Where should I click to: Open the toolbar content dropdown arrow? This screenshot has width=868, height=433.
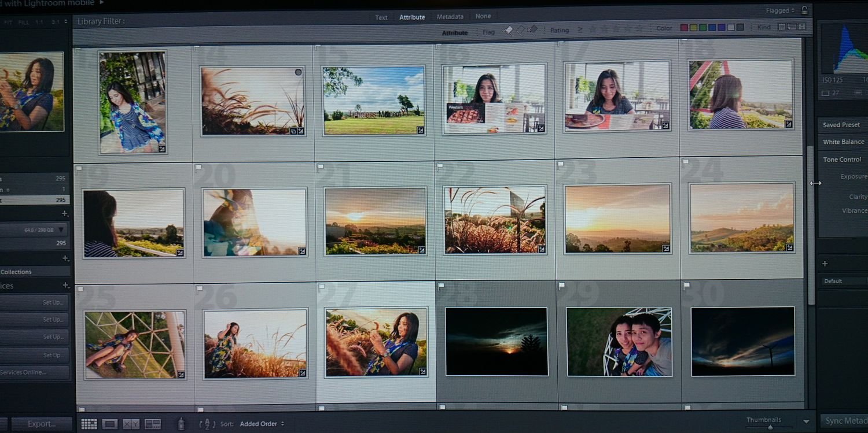807,422
